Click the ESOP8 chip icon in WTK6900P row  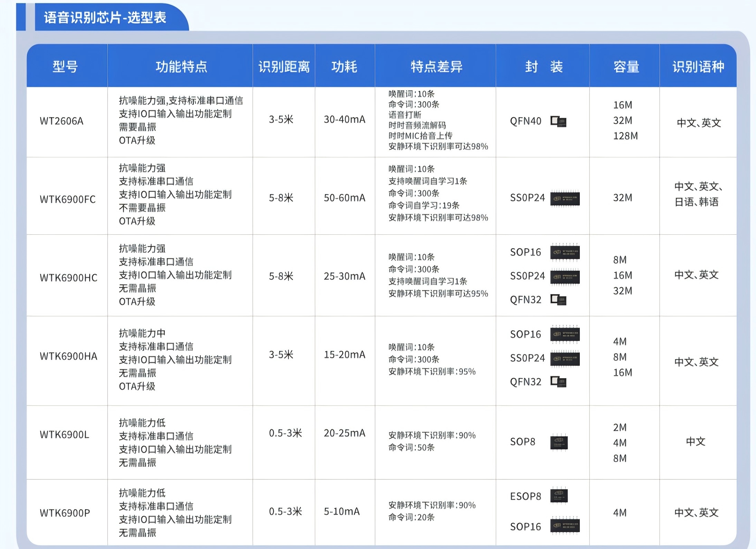[560, 496]
